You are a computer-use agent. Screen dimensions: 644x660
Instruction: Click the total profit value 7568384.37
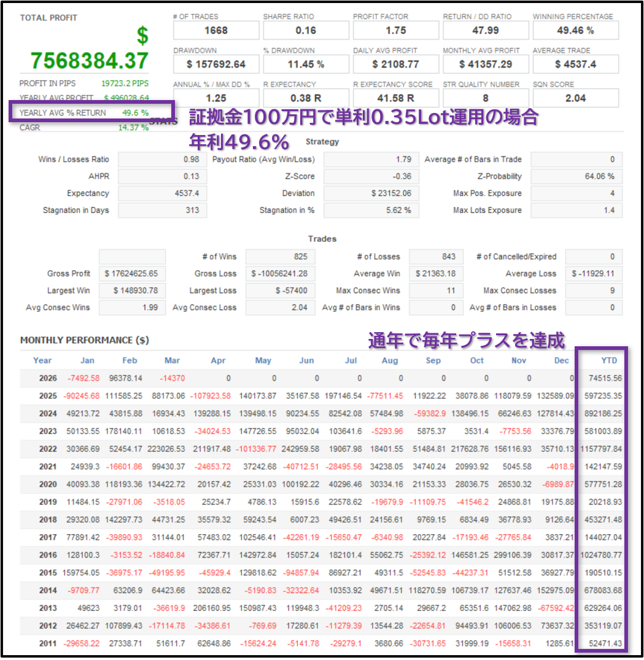click(89, 61)
